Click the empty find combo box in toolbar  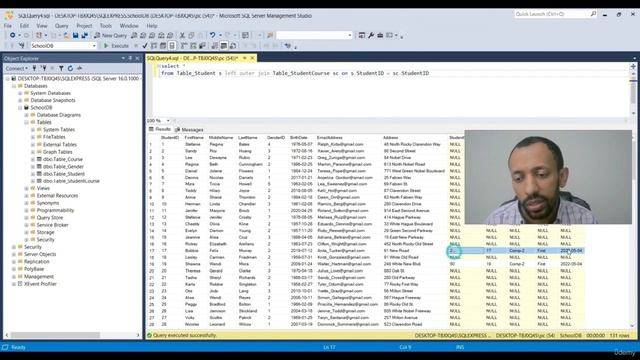(x=314, y=36)
